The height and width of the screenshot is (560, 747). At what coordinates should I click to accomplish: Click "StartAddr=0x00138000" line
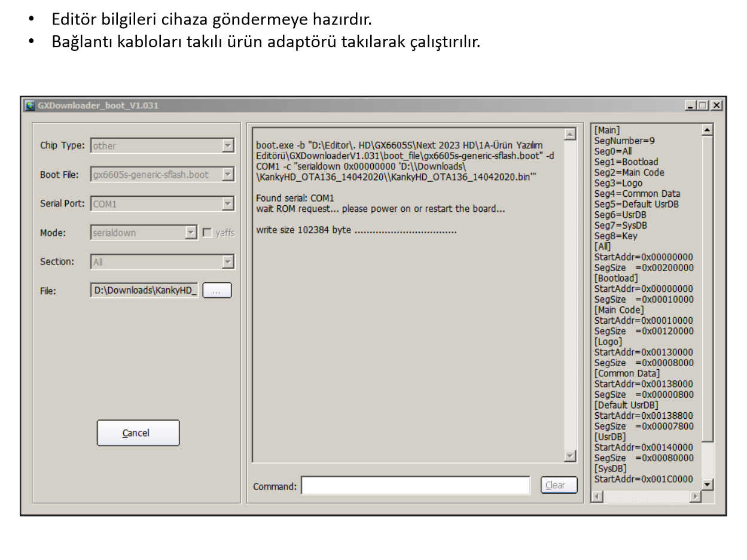pyautogui.click(x=644, y=384)
